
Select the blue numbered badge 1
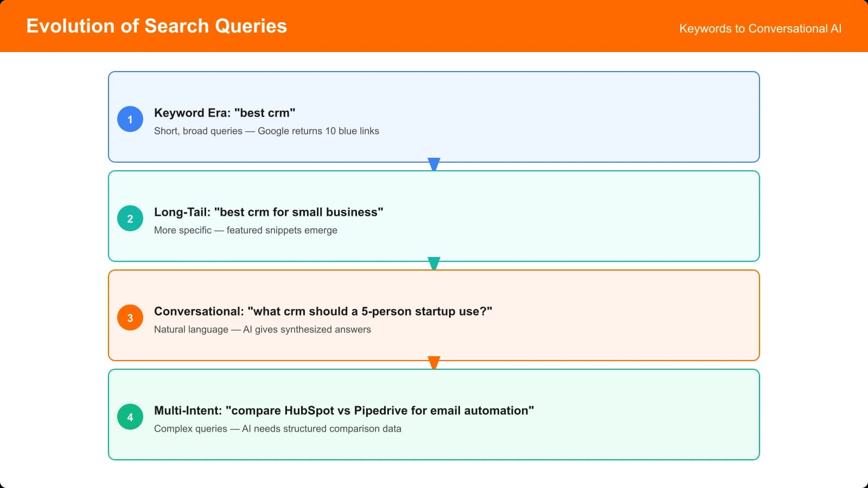pos(130,119)
